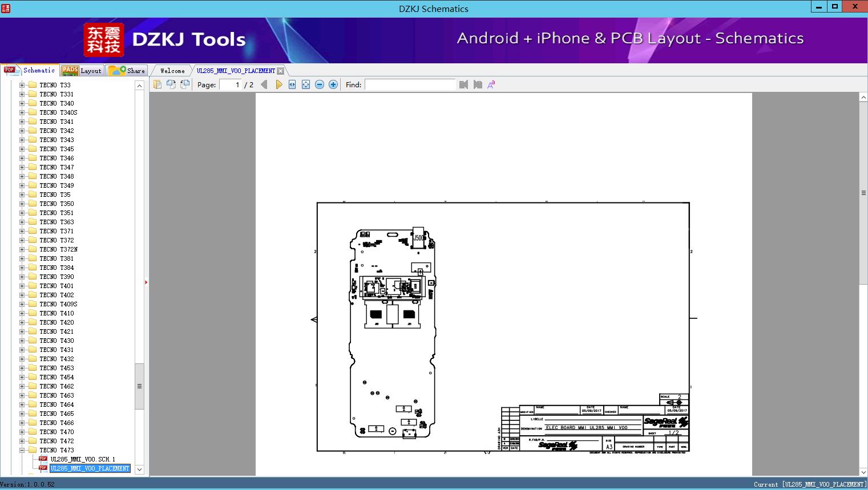Click the fit page icon
Image resolution: width=868 pixels, height=490 pixels.
[x=306, y=84]
